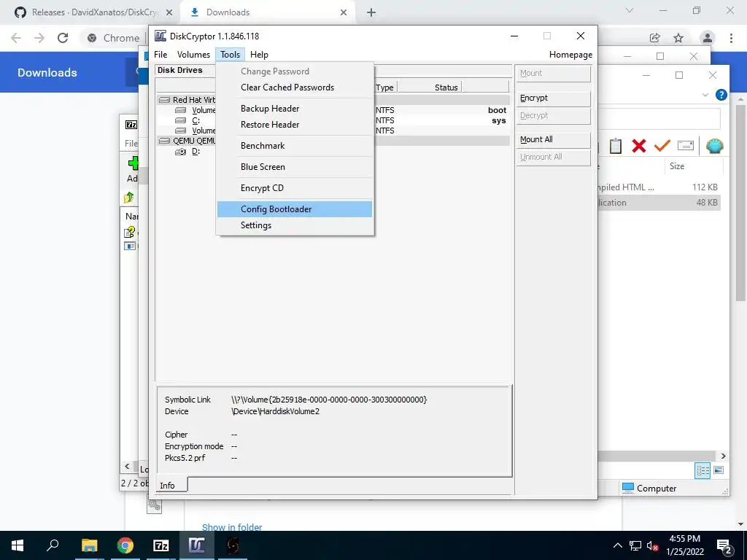Click the D: CD-ROM drive icon
The width and height of the screenshot is (747, 560).
pos(181,152)
